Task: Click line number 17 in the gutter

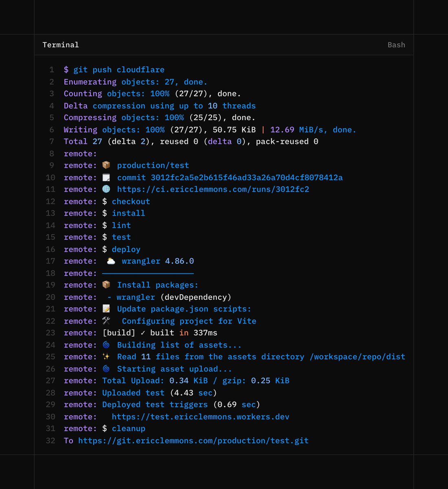Action: click(51, 261)
